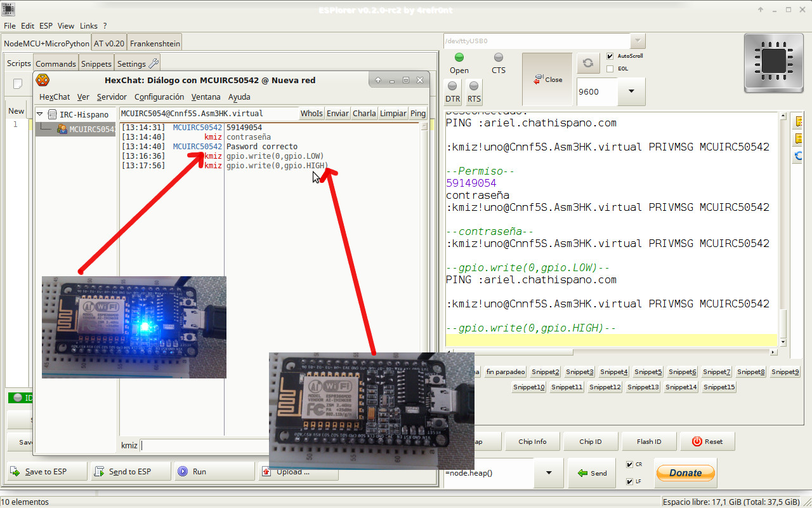Open the Edit menu in ESPlorer
The height and width of the screenshot is (508, 812).
pyautogui.click(x=27, y=26)
